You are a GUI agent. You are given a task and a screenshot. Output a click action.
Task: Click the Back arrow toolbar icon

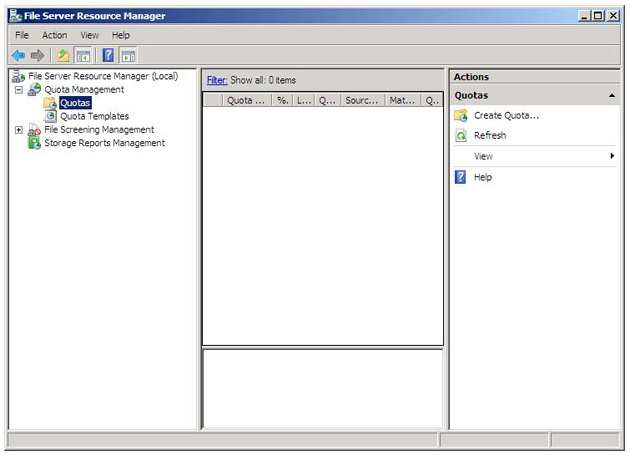[x=18, y=55]
